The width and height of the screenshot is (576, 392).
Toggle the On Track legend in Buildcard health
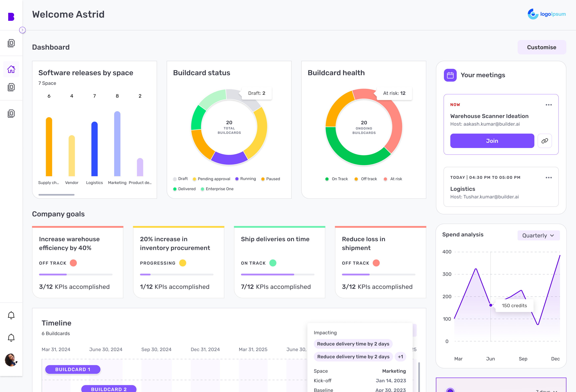click(x=337, y=179)
